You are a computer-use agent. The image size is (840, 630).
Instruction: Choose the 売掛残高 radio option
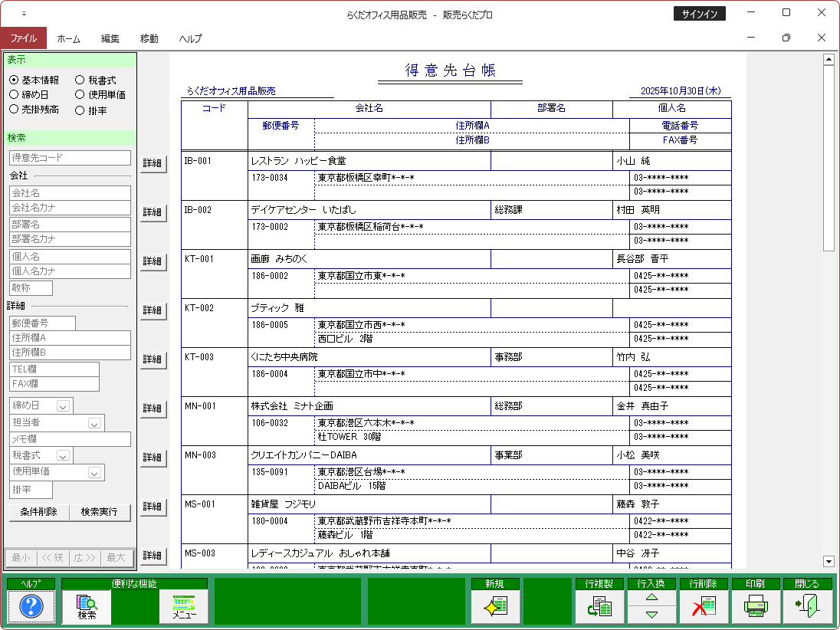[14, 110]
